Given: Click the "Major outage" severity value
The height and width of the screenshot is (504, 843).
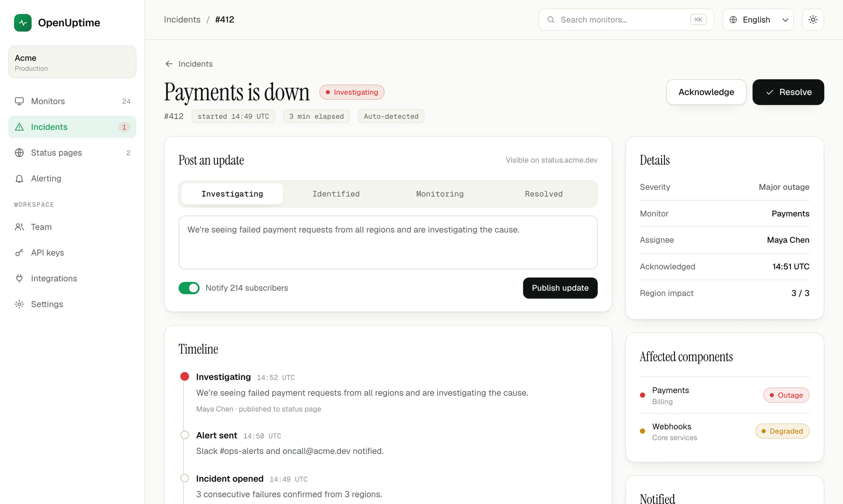Looking at the screenshot, I should point(784,187).
